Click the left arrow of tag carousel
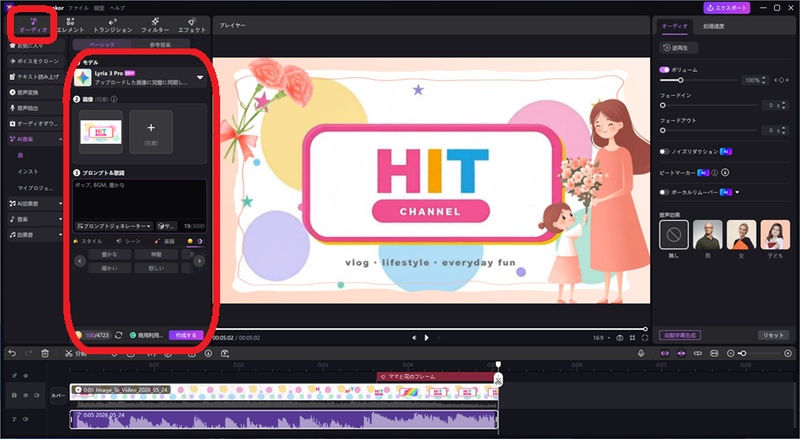 coord(80,261)
